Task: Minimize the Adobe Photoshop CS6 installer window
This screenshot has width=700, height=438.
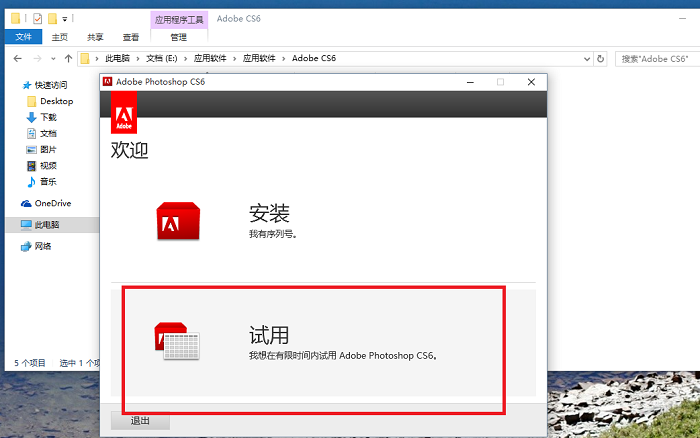Action: 470,82
